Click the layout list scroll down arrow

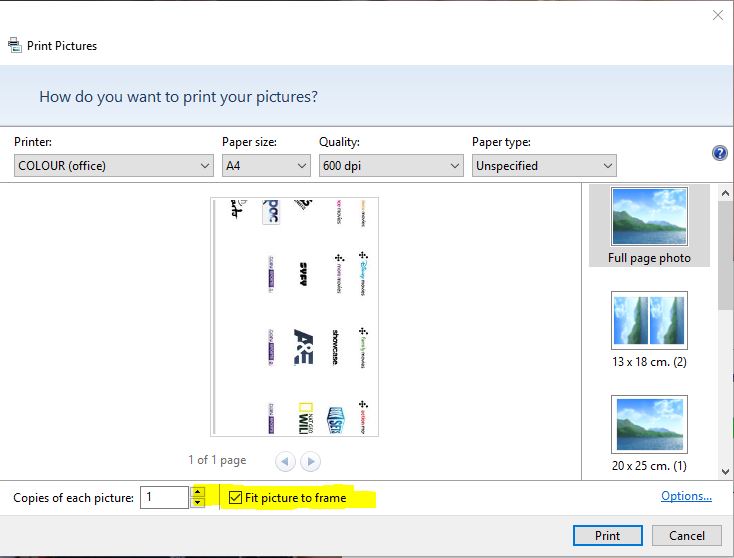coord(725,471)
